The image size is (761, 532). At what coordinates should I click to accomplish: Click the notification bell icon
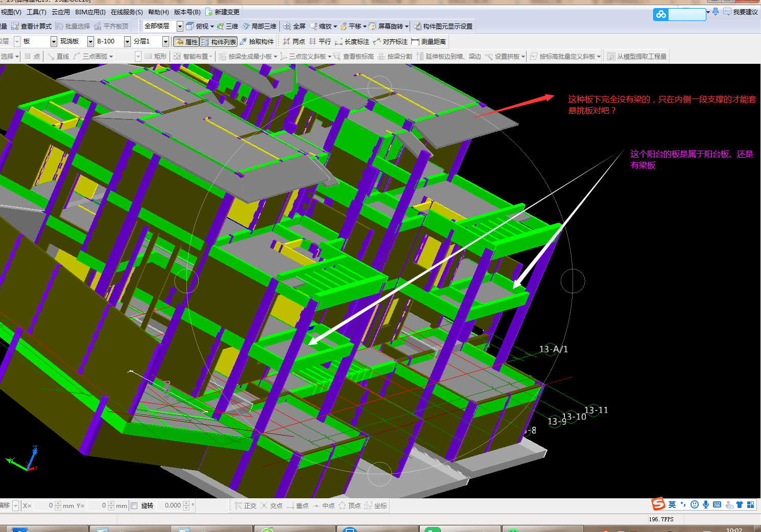click(716, 12)
